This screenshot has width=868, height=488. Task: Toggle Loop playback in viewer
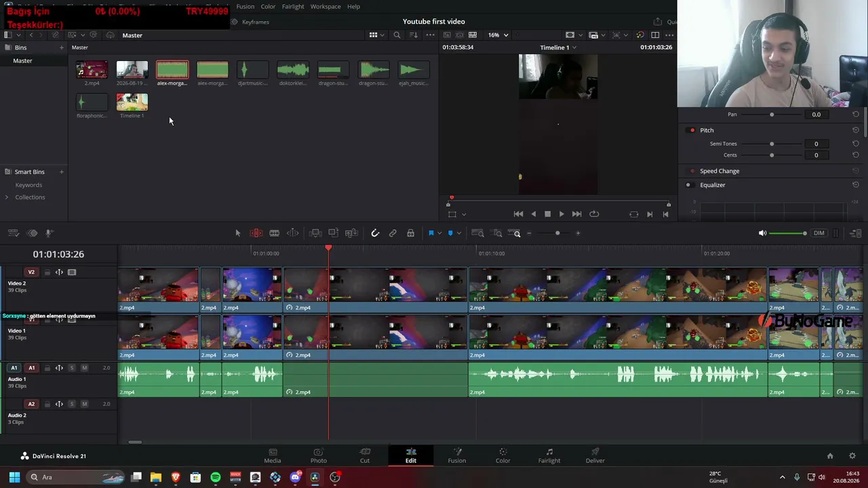594,214
